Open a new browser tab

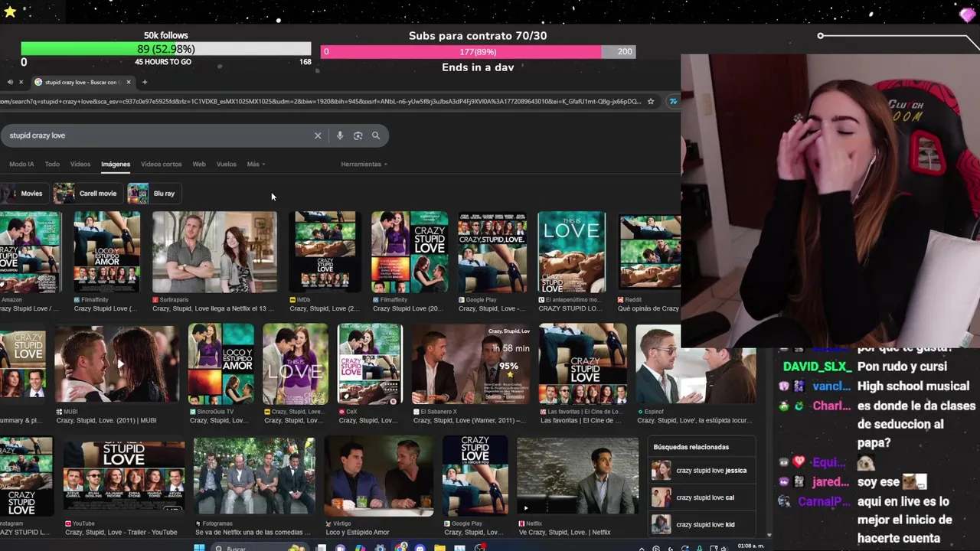[145, 82]
